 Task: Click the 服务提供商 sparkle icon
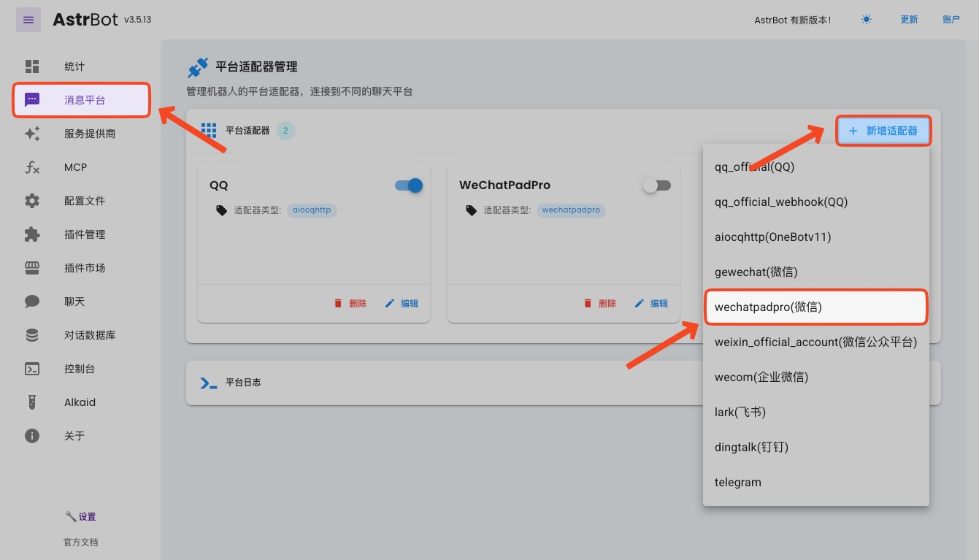coord(32,134)
